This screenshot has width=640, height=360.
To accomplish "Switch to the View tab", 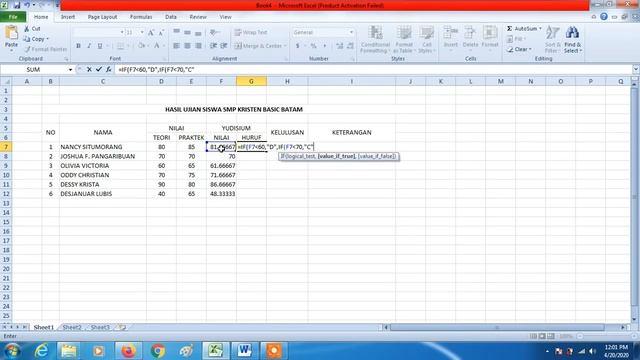I will click(x=225, y=17).
